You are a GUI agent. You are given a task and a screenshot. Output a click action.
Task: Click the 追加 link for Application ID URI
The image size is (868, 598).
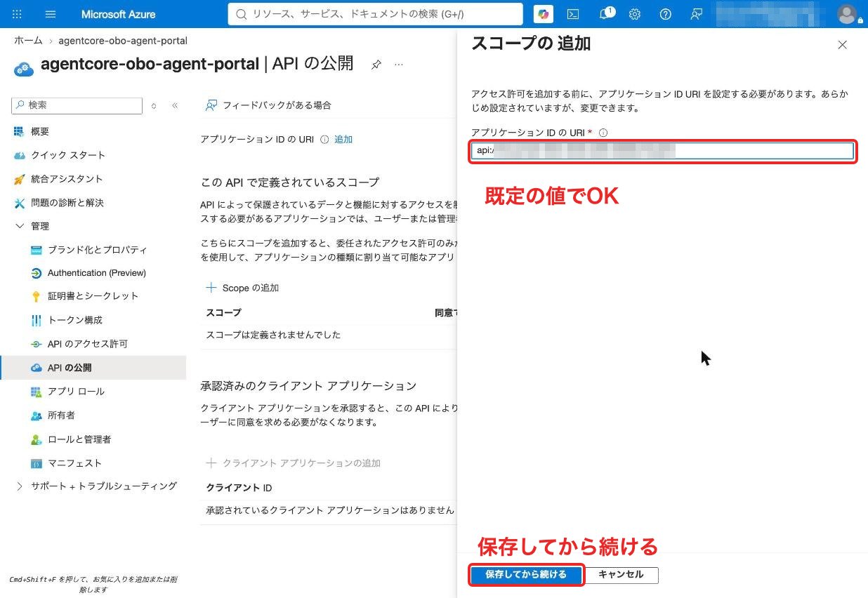click(343, 140)
